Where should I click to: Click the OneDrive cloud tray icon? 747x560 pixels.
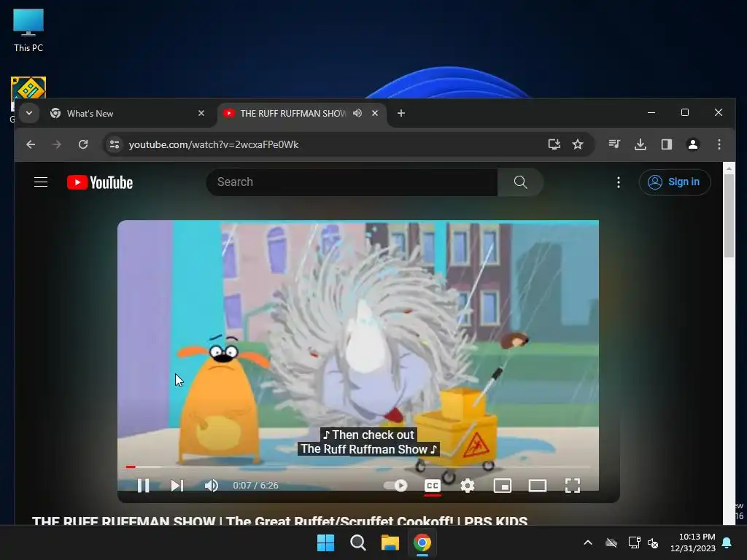click(x=611, y=542)
